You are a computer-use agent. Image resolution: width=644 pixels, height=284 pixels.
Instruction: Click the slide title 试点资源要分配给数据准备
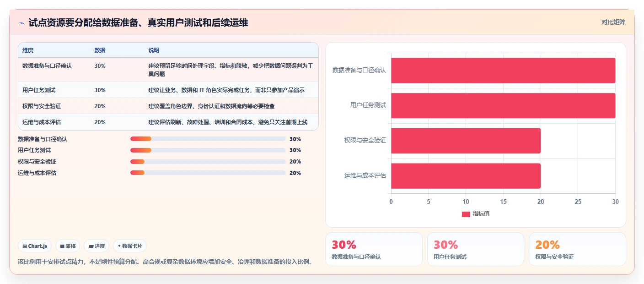pos(138,22)
